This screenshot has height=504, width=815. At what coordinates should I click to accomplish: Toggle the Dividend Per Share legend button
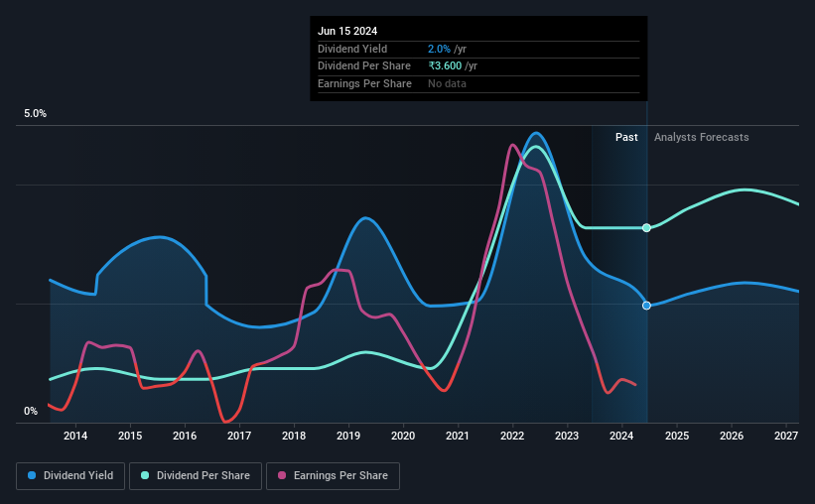(x=196, y=476)
